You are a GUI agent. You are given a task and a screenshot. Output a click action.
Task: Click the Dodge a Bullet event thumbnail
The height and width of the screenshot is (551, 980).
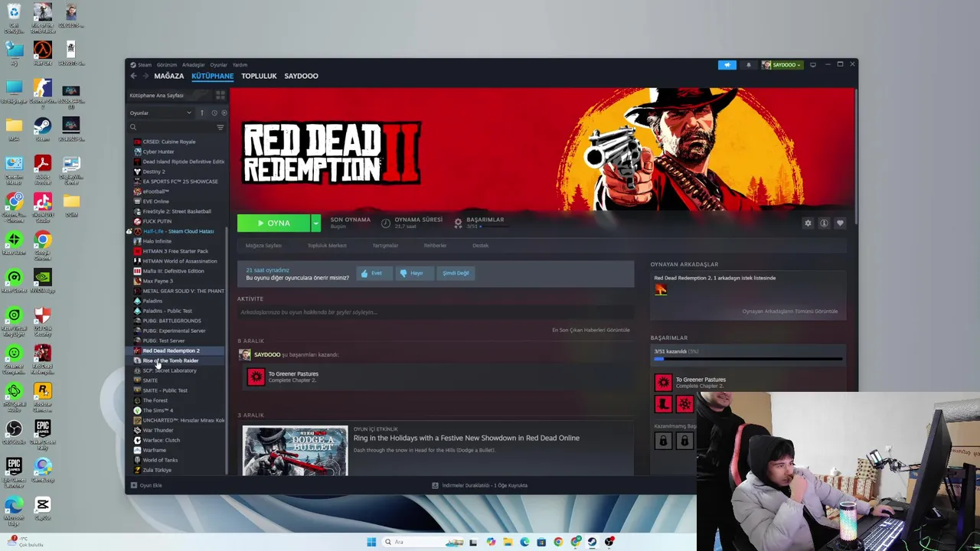pyautogui.click(x=295, y=451)
